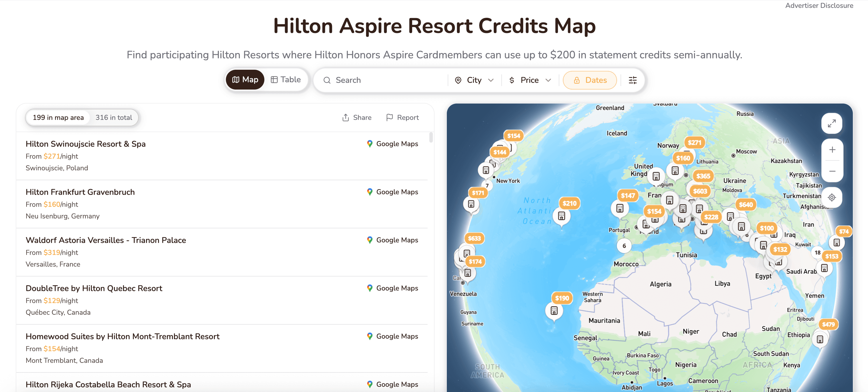Open the $144 price marker
The height and width of the screenshot is (392, 868).
[500, 152]
